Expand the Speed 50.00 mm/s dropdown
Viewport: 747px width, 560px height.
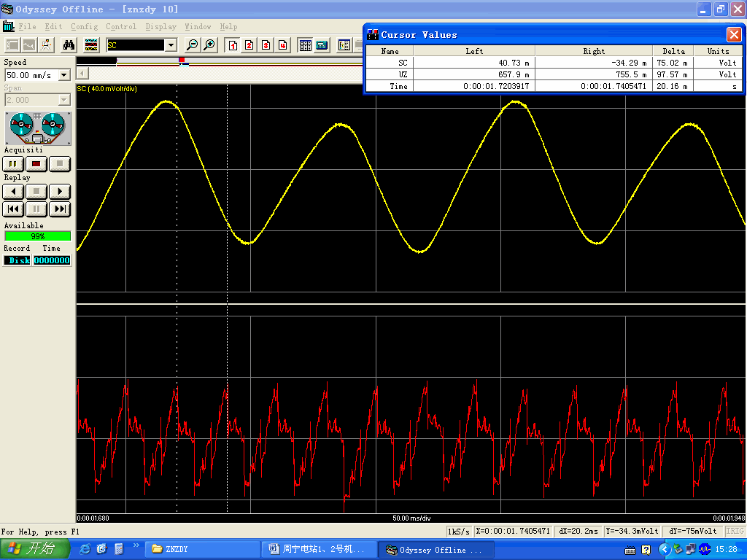pos(63,75)
